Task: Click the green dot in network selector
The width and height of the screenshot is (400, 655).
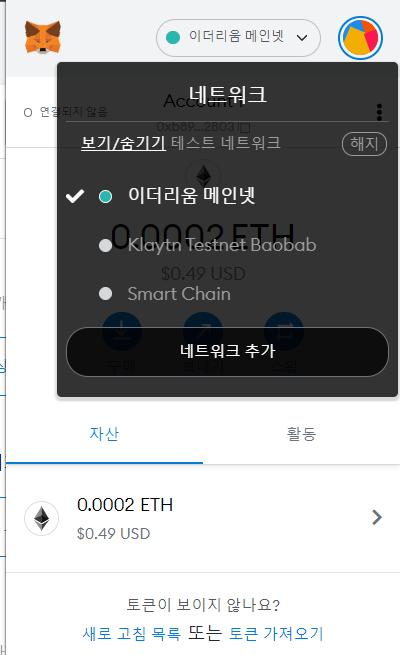Action: [173, 38]
